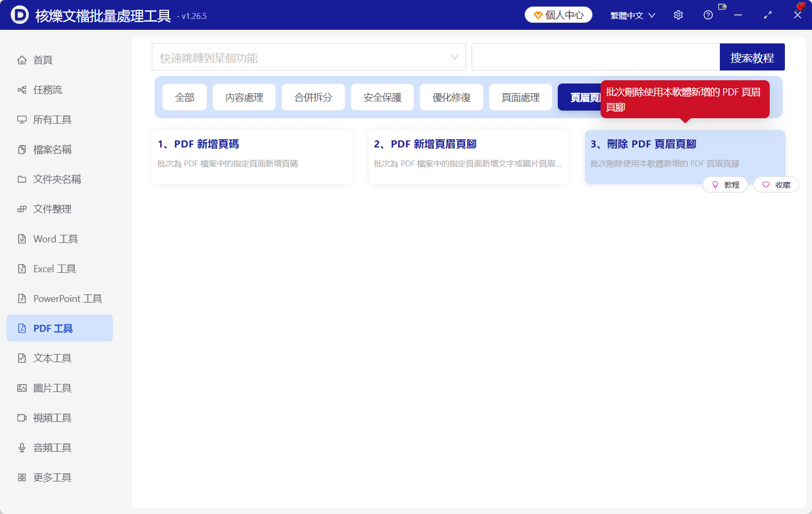812x514 pixels.
Task: Click the 更多工具 grid icon
Action: pos(22,477)
